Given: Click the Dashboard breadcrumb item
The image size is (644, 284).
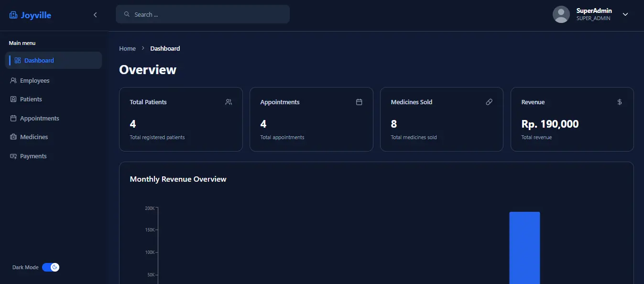Looking at the screenshot, I should coord(165,48).
